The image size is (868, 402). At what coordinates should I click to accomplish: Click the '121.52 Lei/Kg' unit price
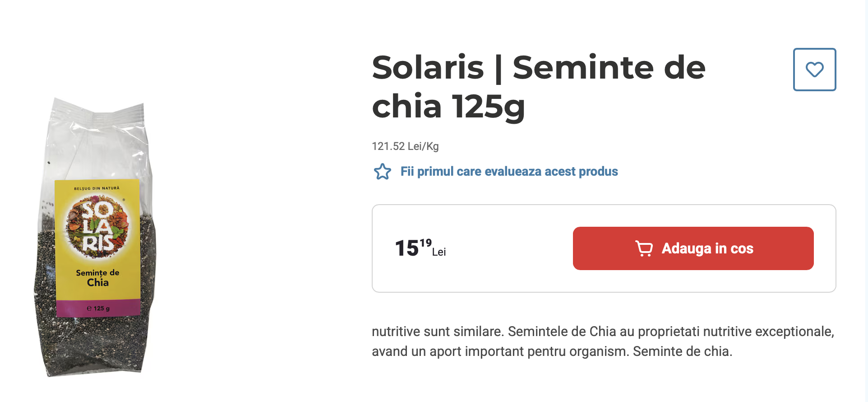(x=405, y=146)
